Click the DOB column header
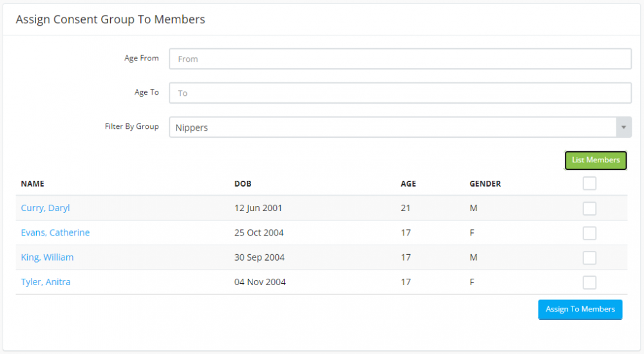 (x=243, y=183)
